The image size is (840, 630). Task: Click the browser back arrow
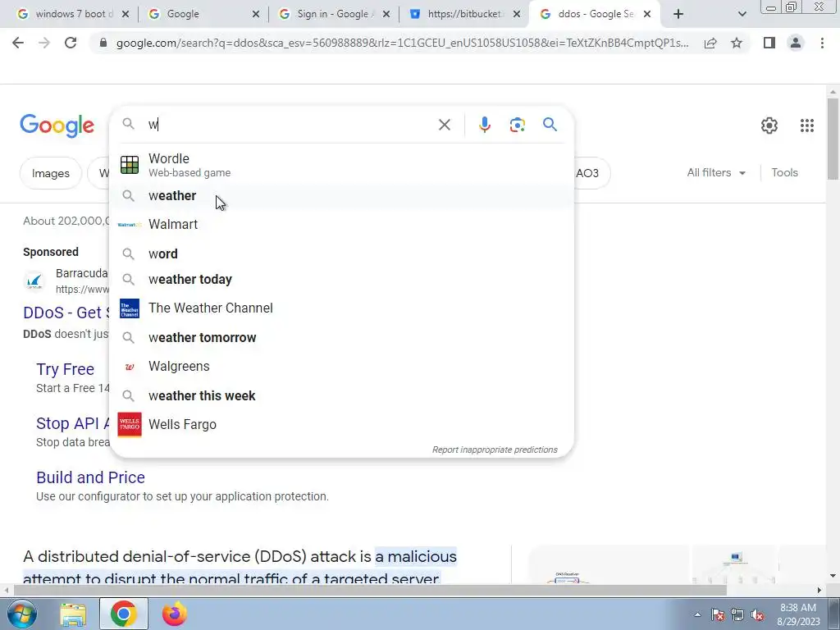pyautogui.click(x=18, y=43)
